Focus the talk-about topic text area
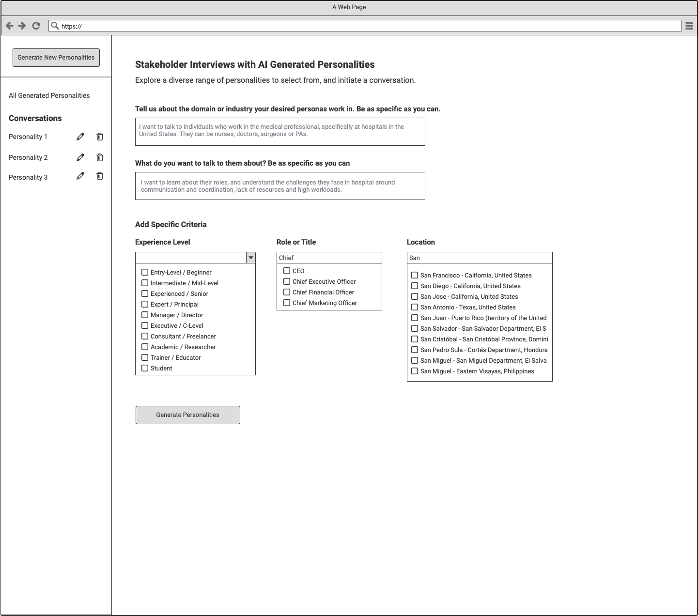Viewport: 698px width, 616px height. (280, 186)
